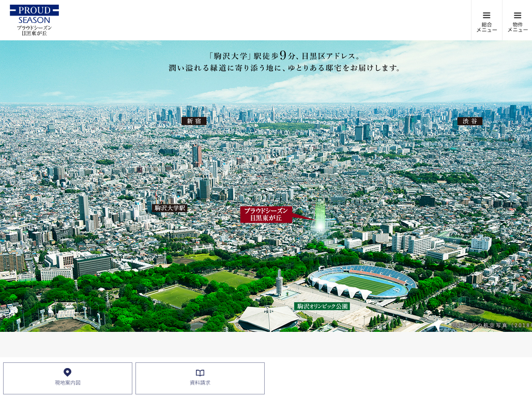Image resolution: width=532 pixels, height=397 pixels.
Task: Click the PROUD SEASON logo
Action: 34,14
